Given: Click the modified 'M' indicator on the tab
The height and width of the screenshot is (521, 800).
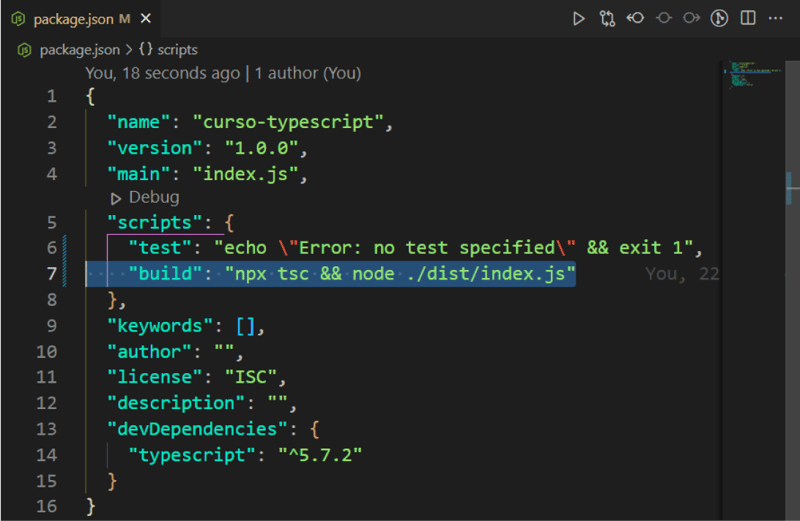Looking at the screenshot, I should pyautogui.click(x=124, y=19).
